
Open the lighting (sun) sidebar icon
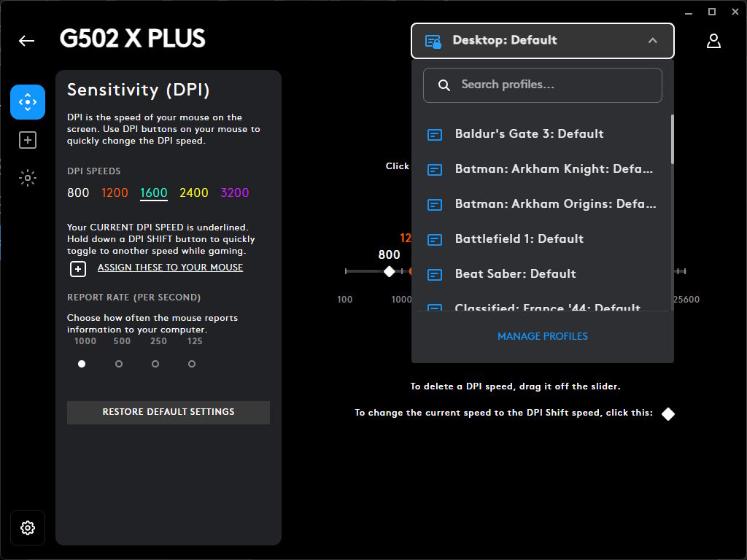click(x=28, y=178)
